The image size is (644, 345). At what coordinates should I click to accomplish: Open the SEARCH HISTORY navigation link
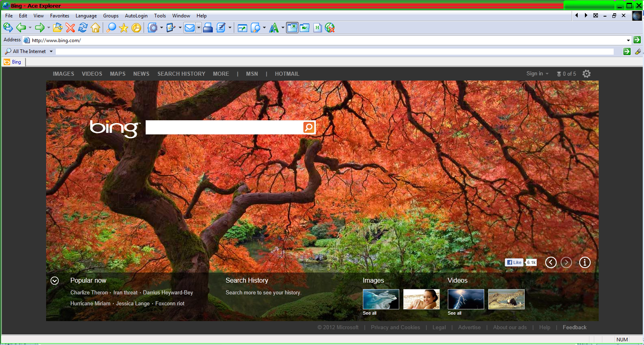click(181, 74)
